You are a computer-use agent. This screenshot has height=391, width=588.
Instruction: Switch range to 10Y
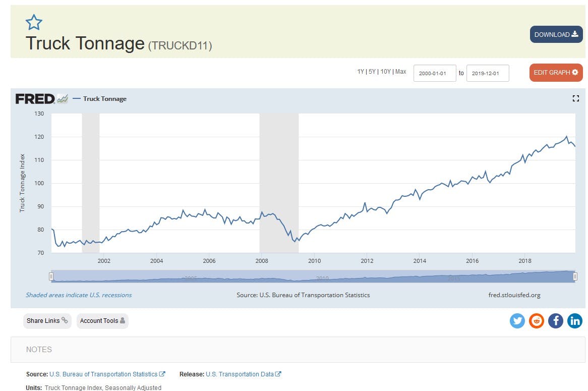pyautogui.click(x=385, y=72)
